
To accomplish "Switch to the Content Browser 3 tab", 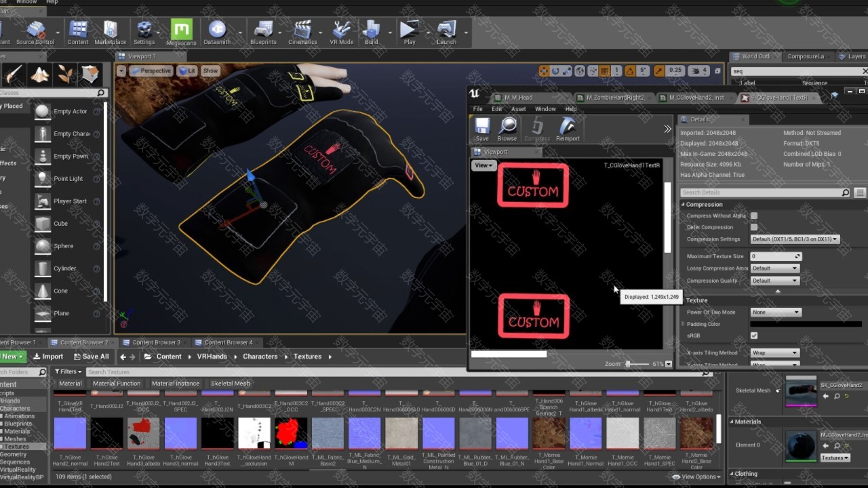I will coord(156,342).
